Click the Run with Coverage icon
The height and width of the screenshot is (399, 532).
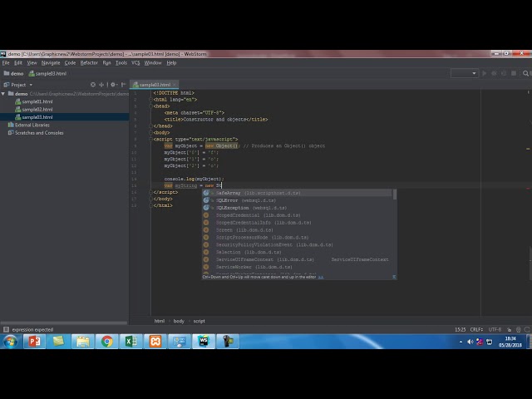point(504,73)
